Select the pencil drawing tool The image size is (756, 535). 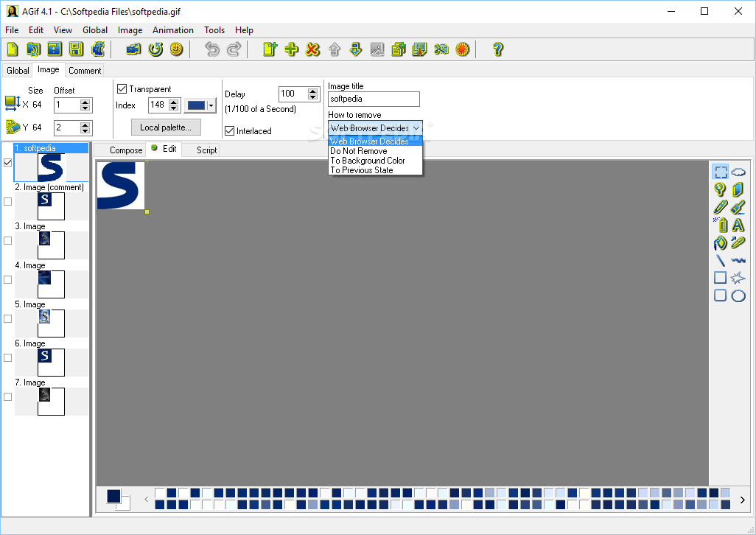point(721,207)
